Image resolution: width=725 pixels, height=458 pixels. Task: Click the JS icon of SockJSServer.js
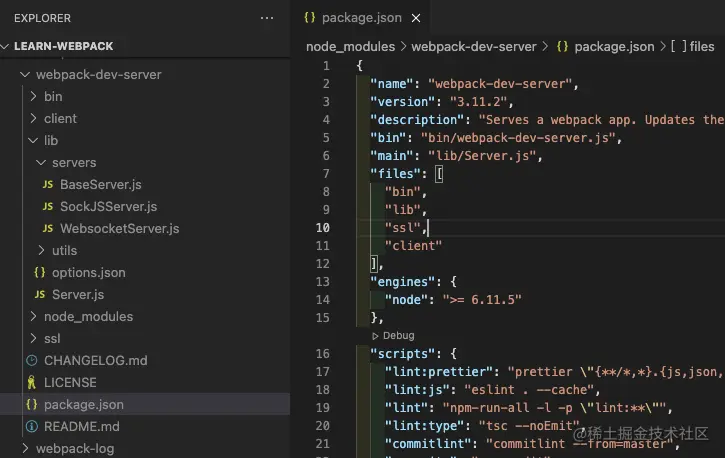coord(48,207)
